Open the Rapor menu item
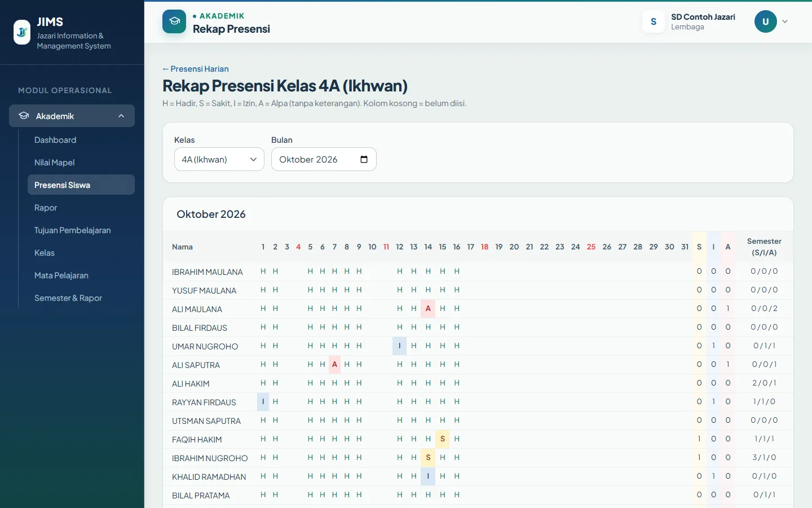 (x=46, y=208)
